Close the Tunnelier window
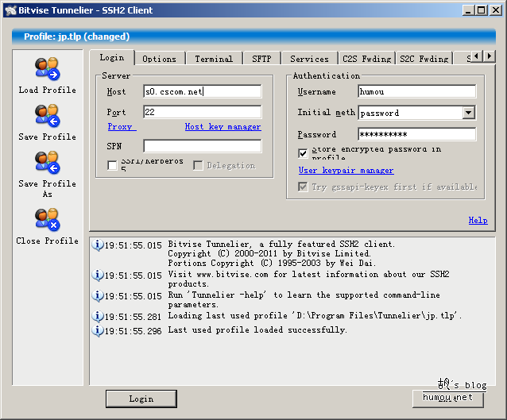507x420 pixels. 496,10
